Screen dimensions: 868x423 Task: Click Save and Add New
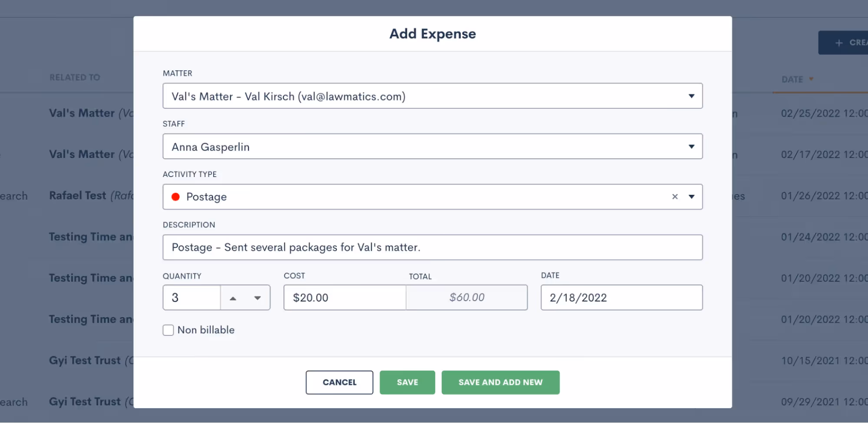tap(500, 382)
